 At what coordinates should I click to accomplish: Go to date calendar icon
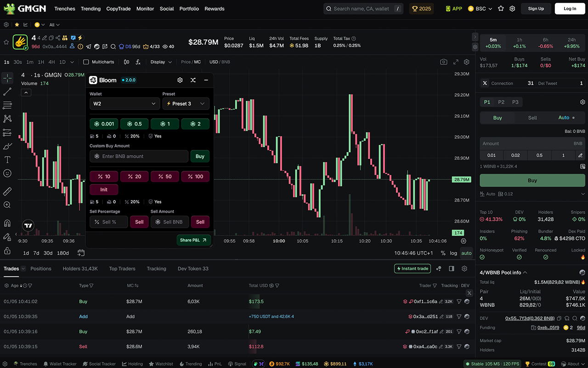click(81, 253)
